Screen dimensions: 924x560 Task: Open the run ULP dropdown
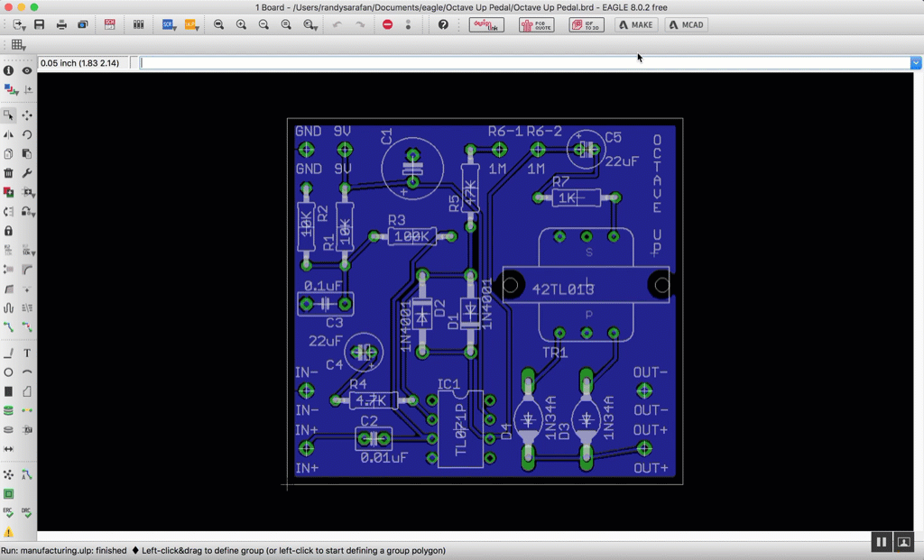coord(191,24)
